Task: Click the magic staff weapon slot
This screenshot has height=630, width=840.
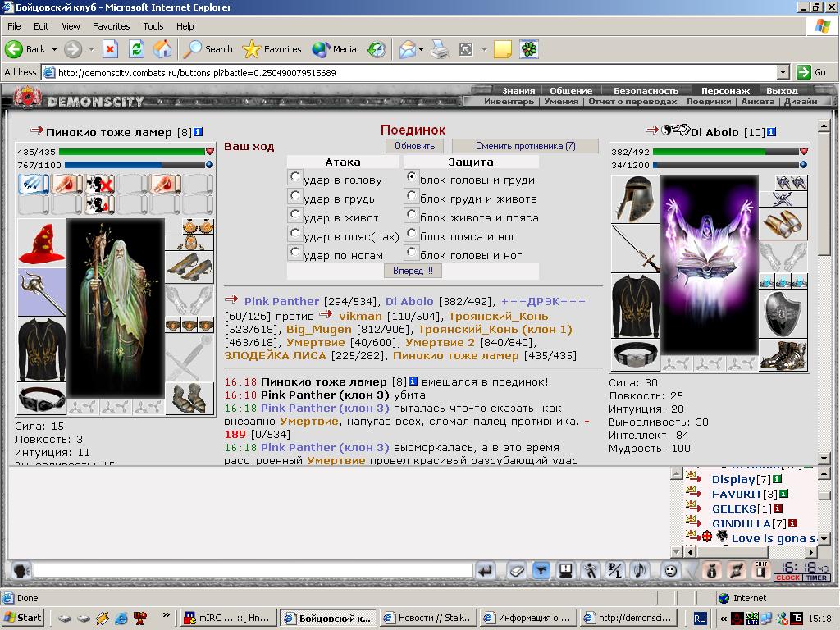Action: (42, 293)
